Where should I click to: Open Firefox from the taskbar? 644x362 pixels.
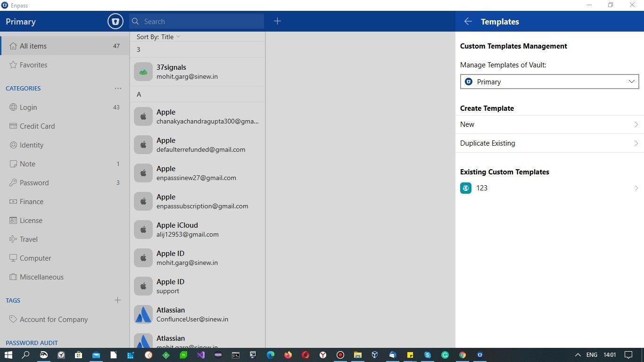pos(288,355)
